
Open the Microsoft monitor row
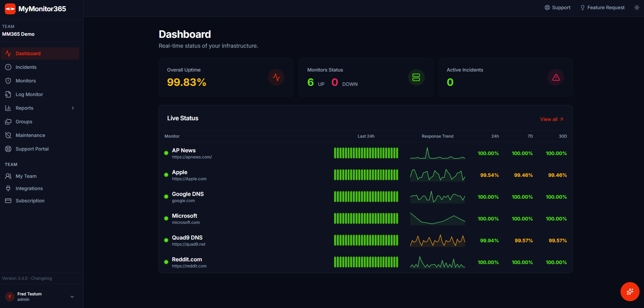tap(366, 218)
